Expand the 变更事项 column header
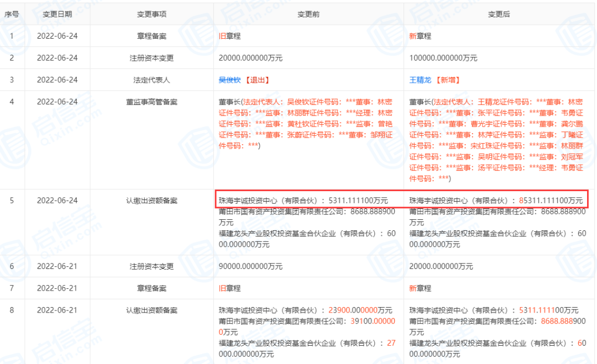 (x=151, y=14)
